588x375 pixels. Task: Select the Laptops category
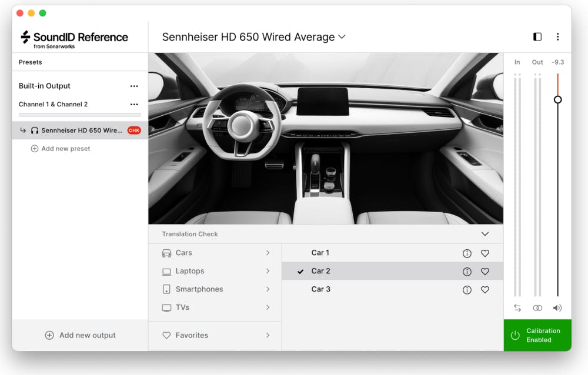pyautogui.click(x=215, y=271)
